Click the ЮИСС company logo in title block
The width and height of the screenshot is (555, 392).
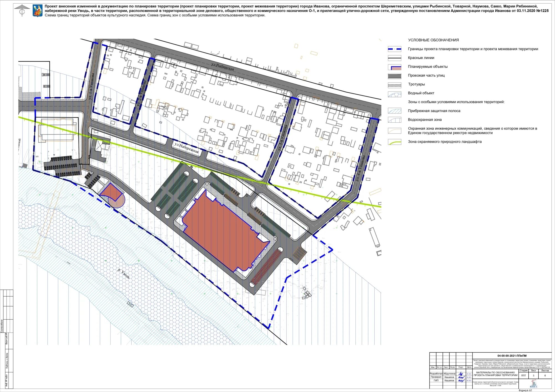coord(533,384)
